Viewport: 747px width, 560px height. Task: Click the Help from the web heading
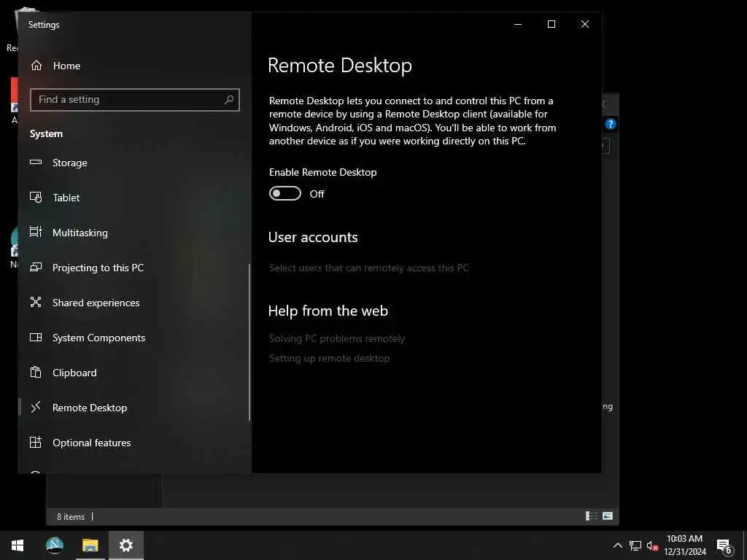pyautogui.click(x=328, y=311)
